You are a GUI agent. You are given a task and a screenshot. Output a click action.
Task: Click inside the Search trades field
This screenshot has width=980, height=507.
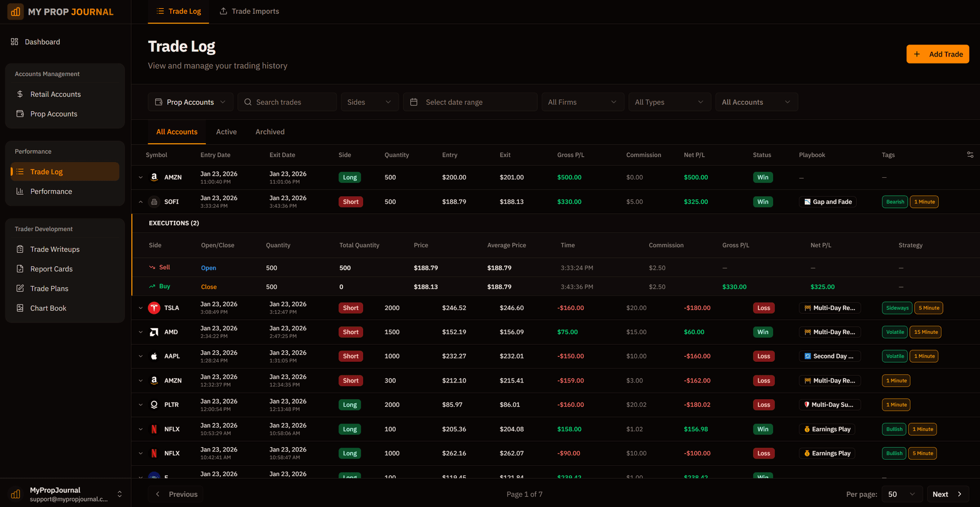(287, 102)
